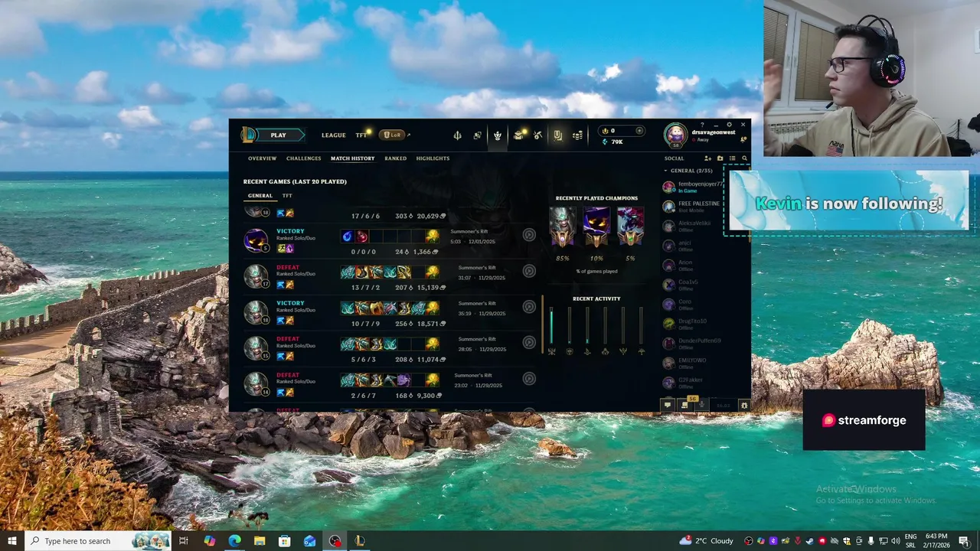
Task: Click the replay download button for the 5:03 match
Action: coord(529,235)
